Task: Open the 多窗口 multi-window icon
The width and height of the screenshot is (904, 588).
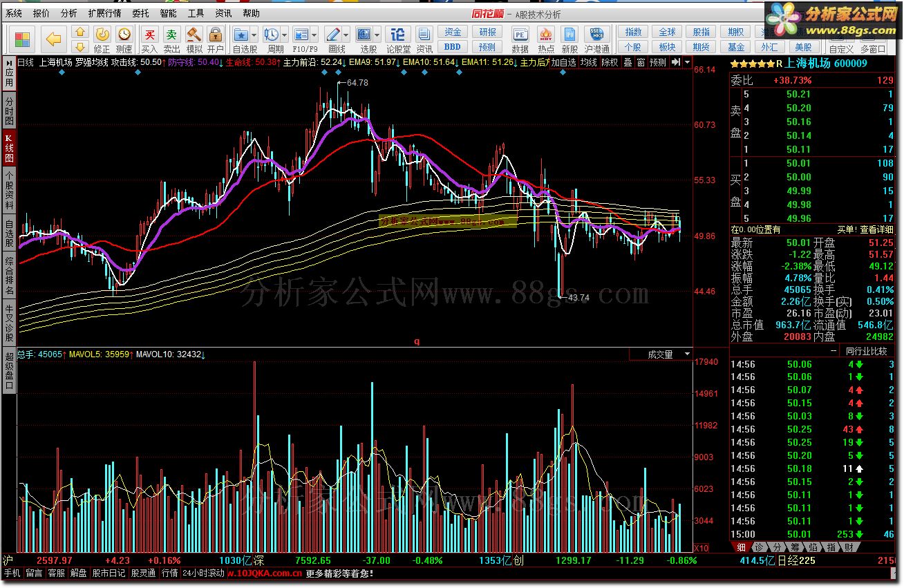Action: (x=873, y=49)
